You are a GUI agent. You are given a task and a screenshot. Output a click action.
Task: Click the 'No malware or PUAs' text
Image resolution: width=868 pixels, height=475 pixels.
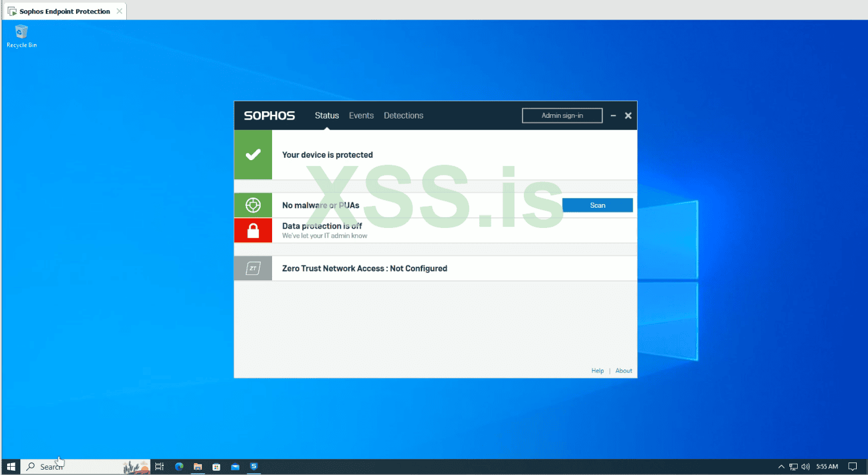(321, 205)
